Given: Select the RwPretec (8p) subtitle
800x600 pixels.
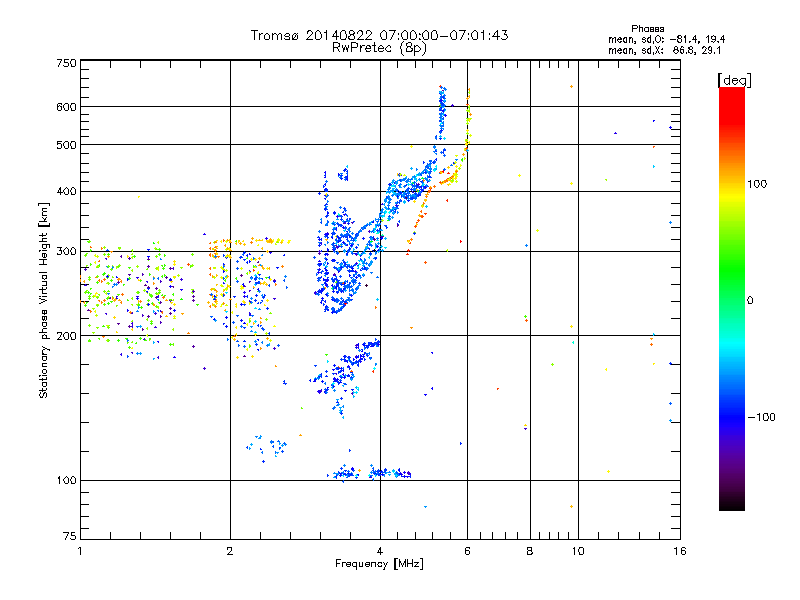Looking at the screenshot, I should [379, 47].
